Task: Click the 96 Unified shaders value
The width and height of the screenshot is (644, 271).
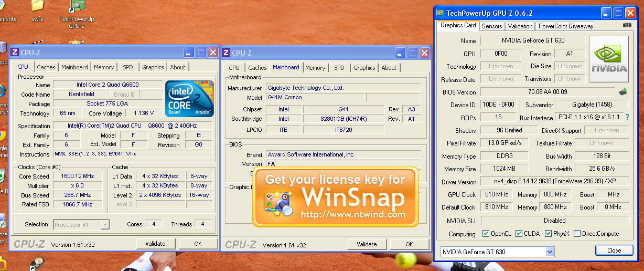Action: point(509,130)
